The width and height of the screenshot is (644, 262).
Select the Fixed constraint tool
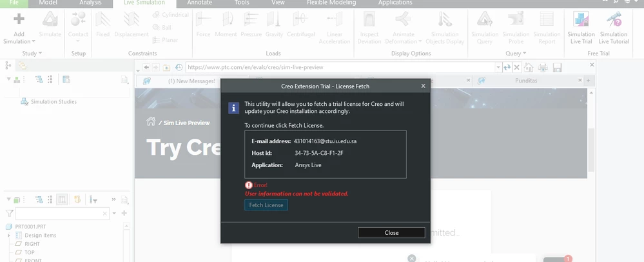(102, 25)
